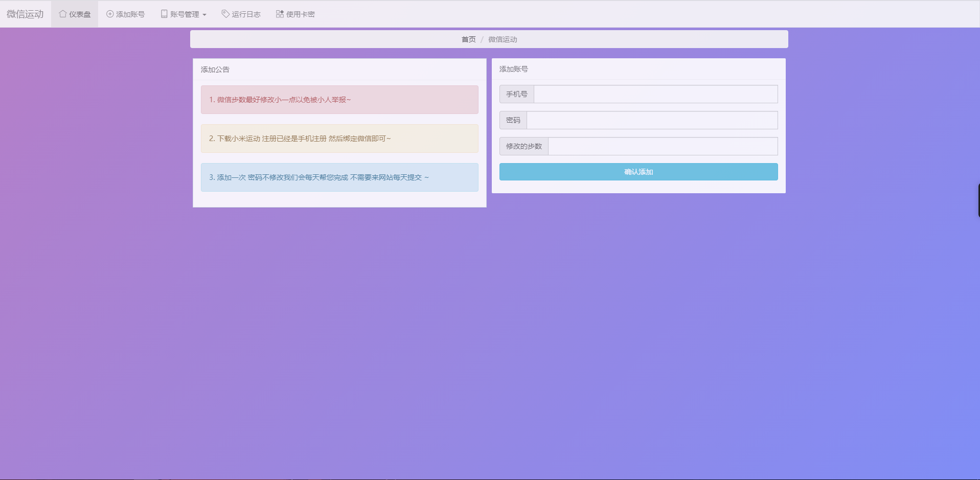Click the tag icon beside 运行日志

click(x=225, y=14)
